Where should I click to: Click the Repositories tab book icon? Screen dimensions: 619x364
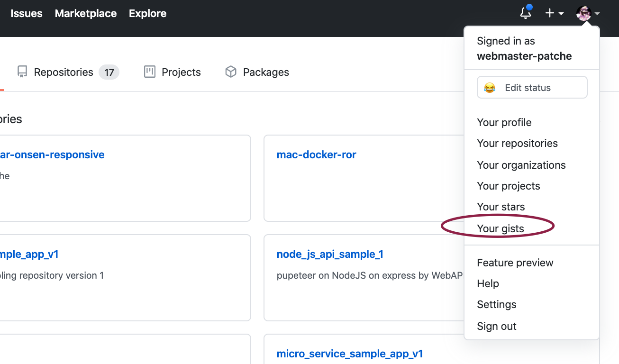pyautogui.click(x=22, y=72)
